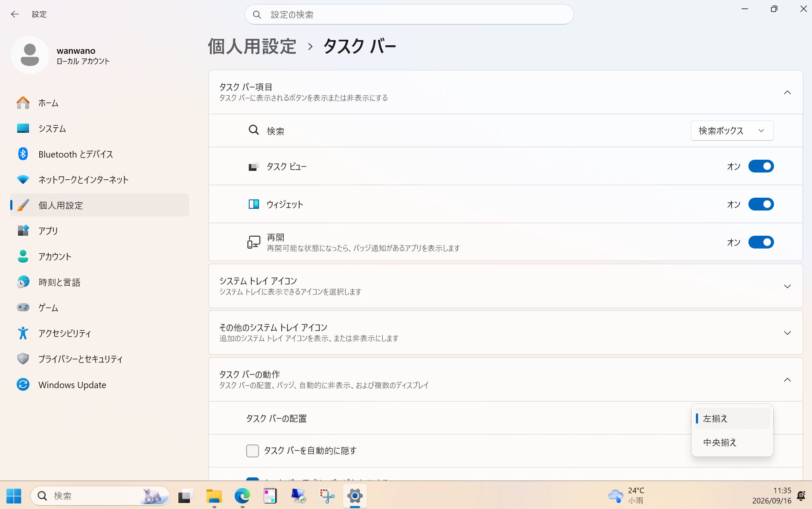The image size is (812, 509).
Task: Toggle the ウィジェット switch
Action: (761, 204)
